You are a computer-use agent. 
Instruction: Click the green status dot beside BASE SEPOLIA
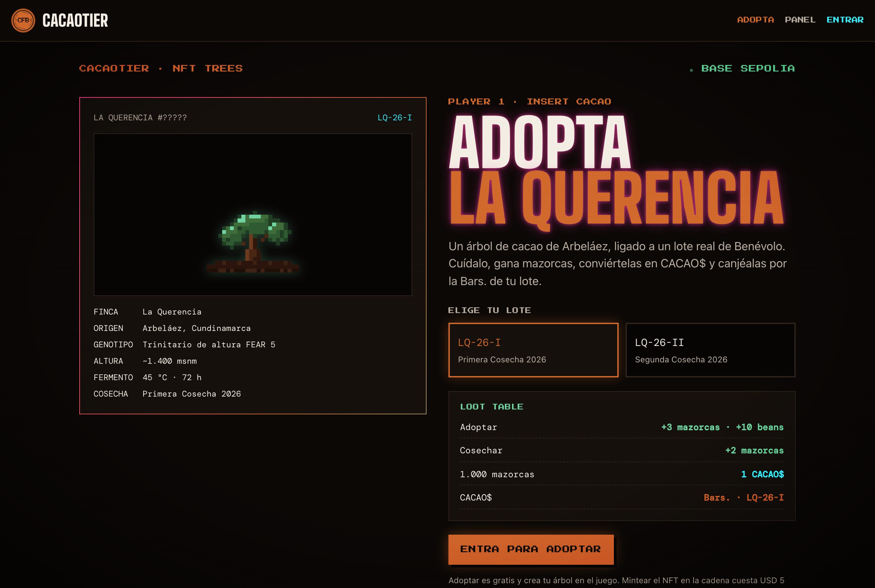(x=691, y=70)
